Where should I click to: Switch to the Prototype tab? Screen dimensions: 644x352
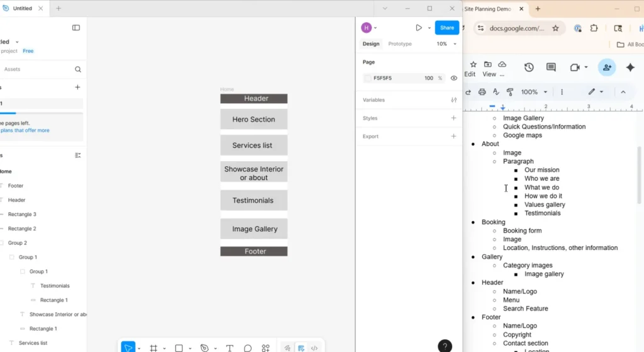[400, 44]
